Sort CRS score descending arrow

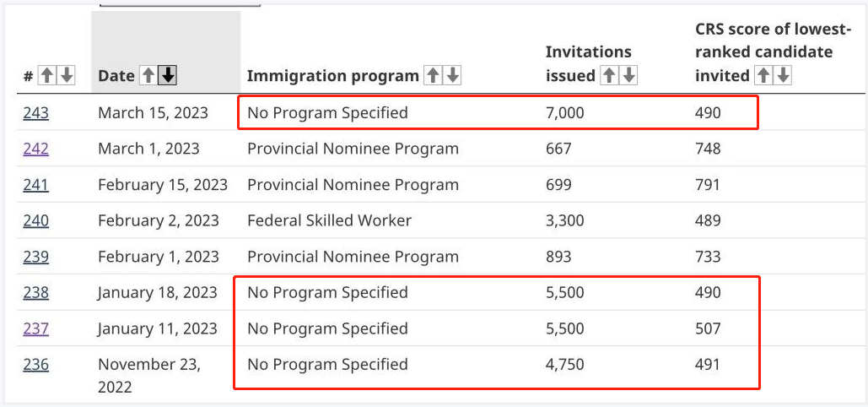(783, 75)
